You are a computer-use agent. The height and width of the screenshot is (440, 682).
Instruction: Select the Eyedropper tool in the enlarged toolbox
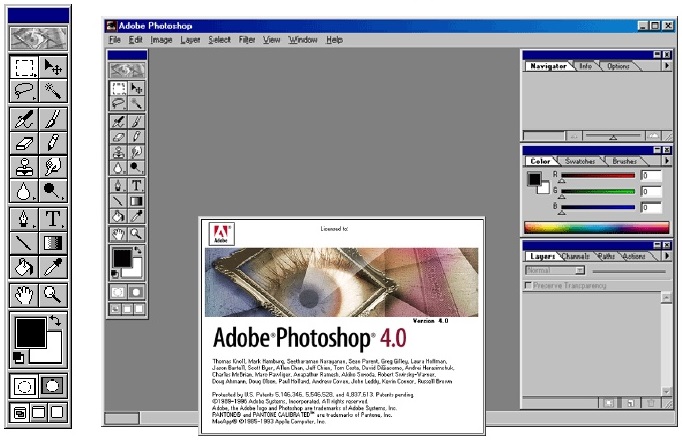pyautogui.click(x=53, y=267)
